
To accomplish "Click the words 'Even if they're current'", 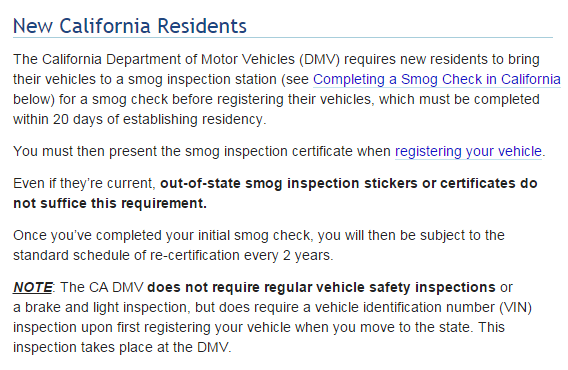I will click(84, 183).
